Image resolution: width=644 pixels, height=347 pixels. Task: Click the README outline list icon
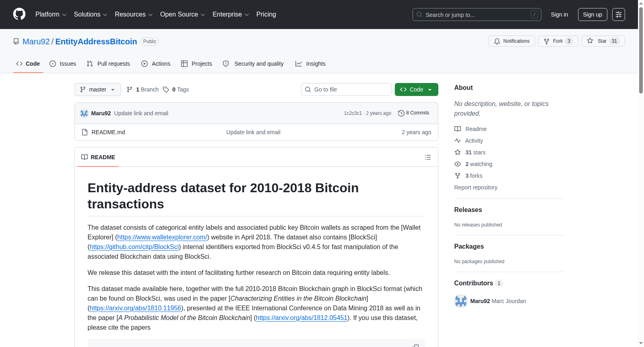(428, 157)
